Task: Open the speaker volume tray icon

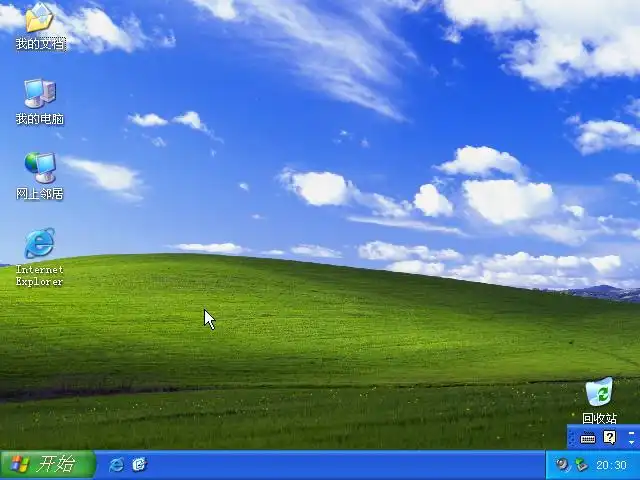Action: tap(562, 465)
